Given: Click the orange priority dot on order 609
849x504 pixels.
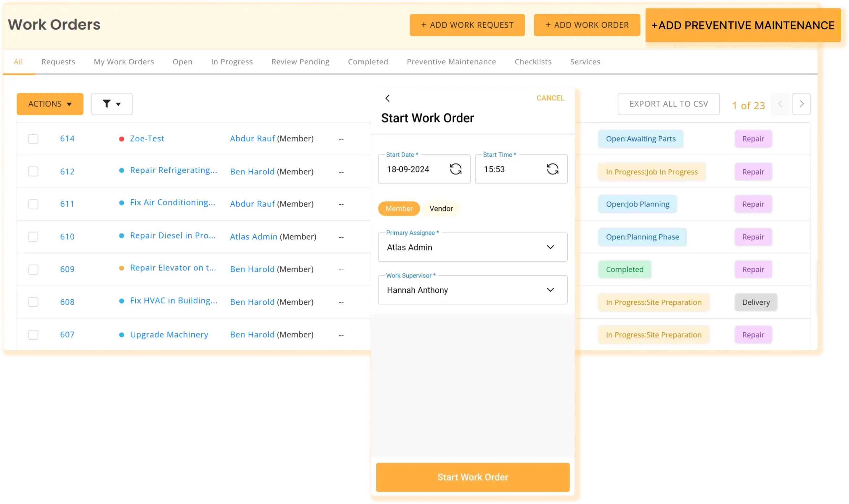Looking at the screenshot, I should (x=122, y=268).
